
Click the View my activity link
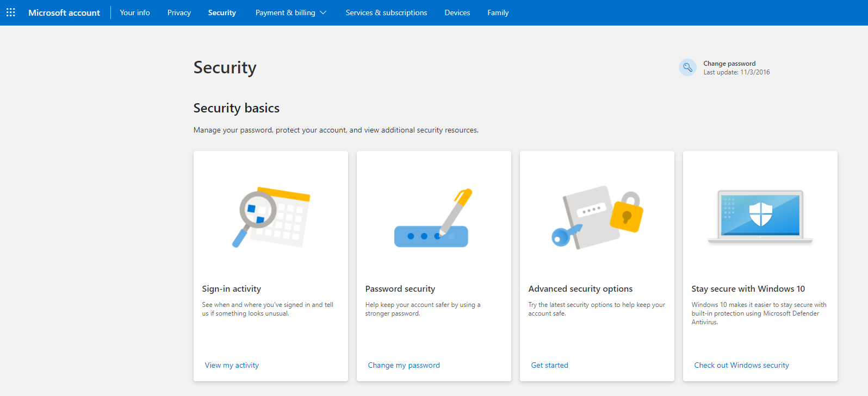[x=232, y=365]
